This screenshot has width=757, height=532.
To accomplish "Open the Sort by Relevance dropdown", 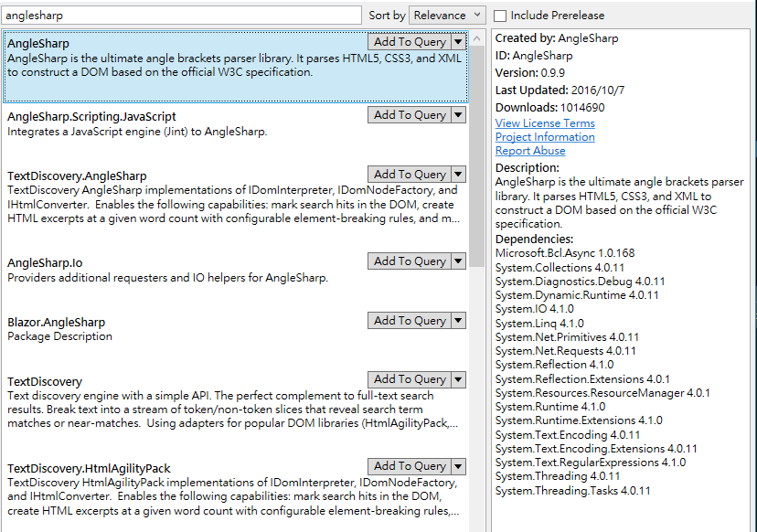I will [x=447, y=15].
